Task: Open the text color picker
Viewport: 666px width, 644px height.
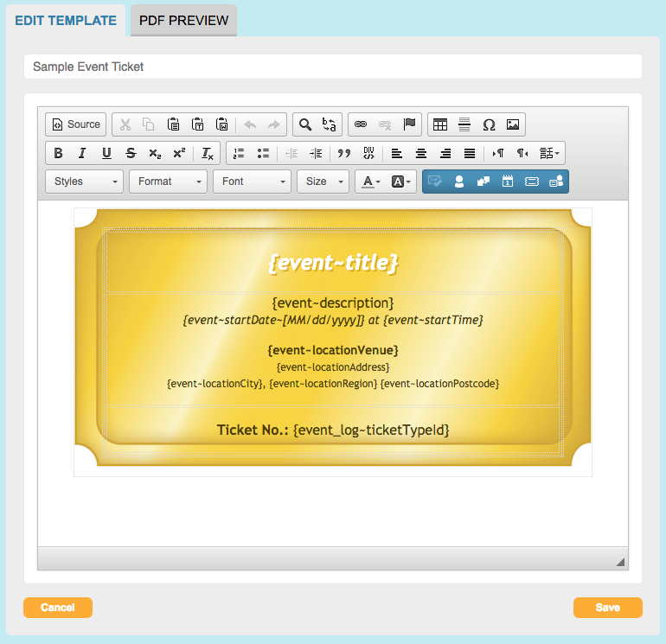Action: tap(370, 182)
